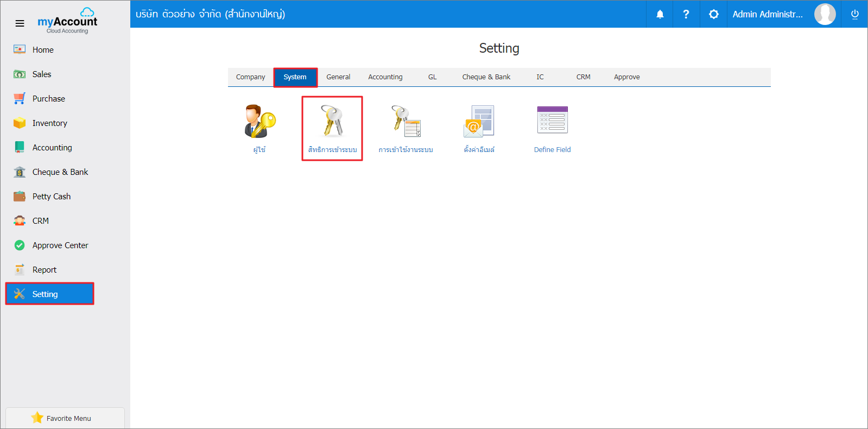Click the Cheque & Bank building icon
Viewport: 868px width, 429px height.
[x=20, y=172]
